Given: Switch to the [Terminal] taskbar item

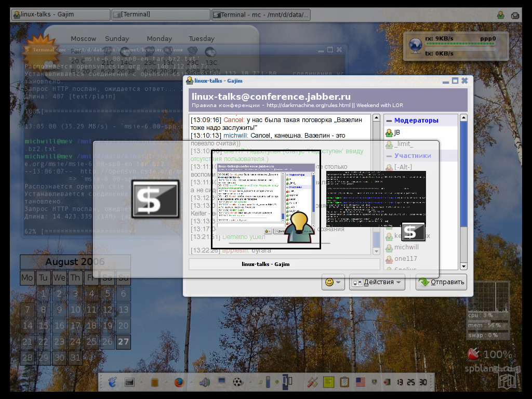Looking at the screenshot, I should tap(161, 15).
